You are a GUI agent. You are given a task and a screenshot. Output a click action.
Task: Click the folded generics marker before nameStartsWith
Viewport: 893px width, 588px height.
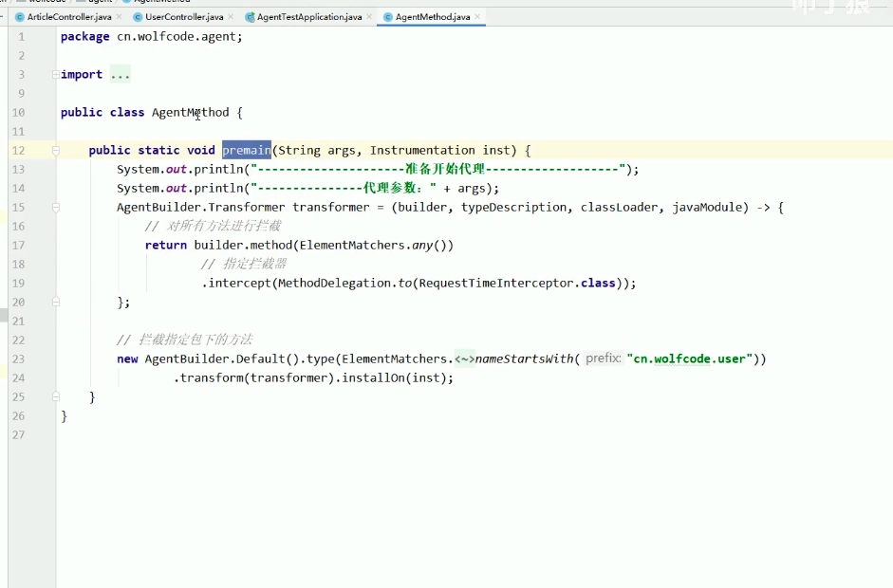point(465,358)
